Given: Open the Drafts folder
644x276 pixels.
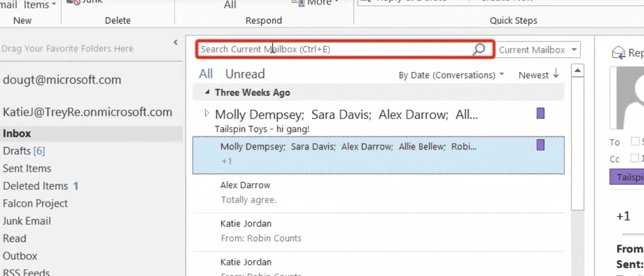Looking at the screenshot, I should coord(17,151).
